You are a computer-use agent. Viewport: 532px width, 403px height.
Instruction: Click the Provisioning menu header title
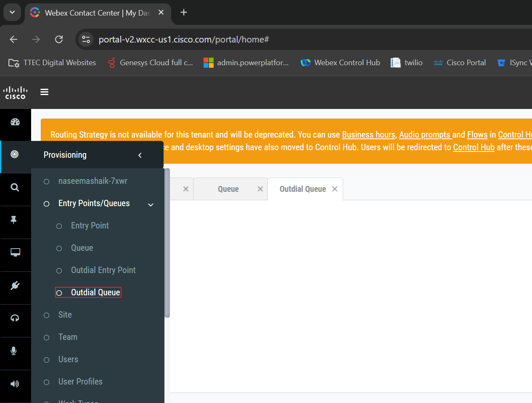coord(65,155)
